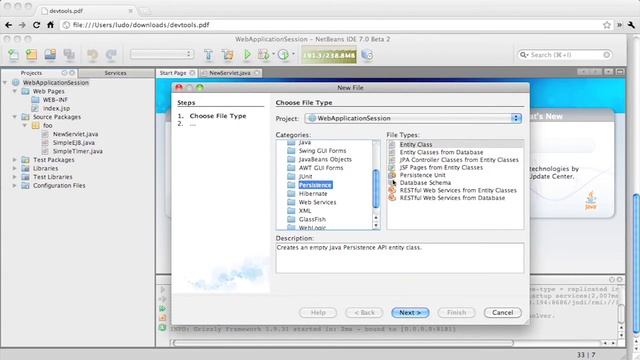640x360 pixels.
Task: Bookmark page with star icon
Action: pos(607,25)
